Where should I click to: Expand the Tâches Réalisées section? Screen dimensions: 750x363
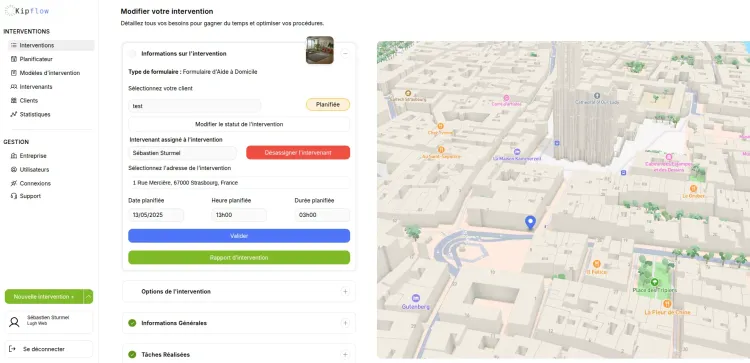345,355
